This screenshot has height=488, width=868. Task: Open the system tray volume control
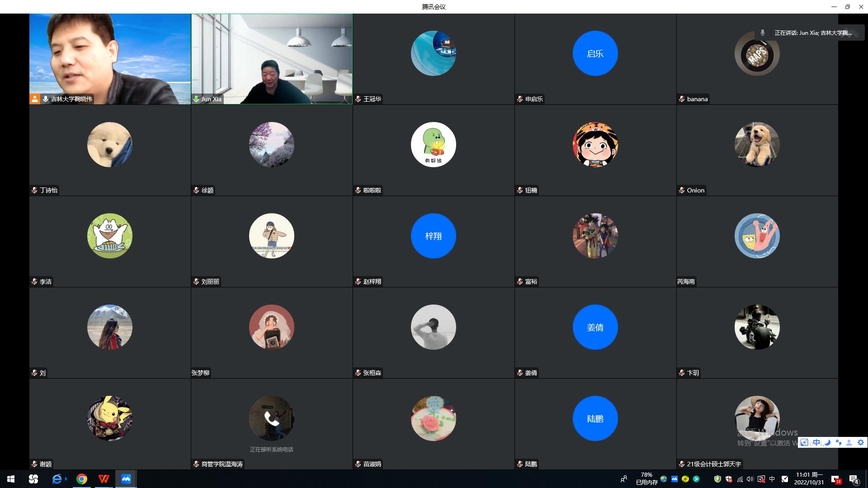coord(750,479)
